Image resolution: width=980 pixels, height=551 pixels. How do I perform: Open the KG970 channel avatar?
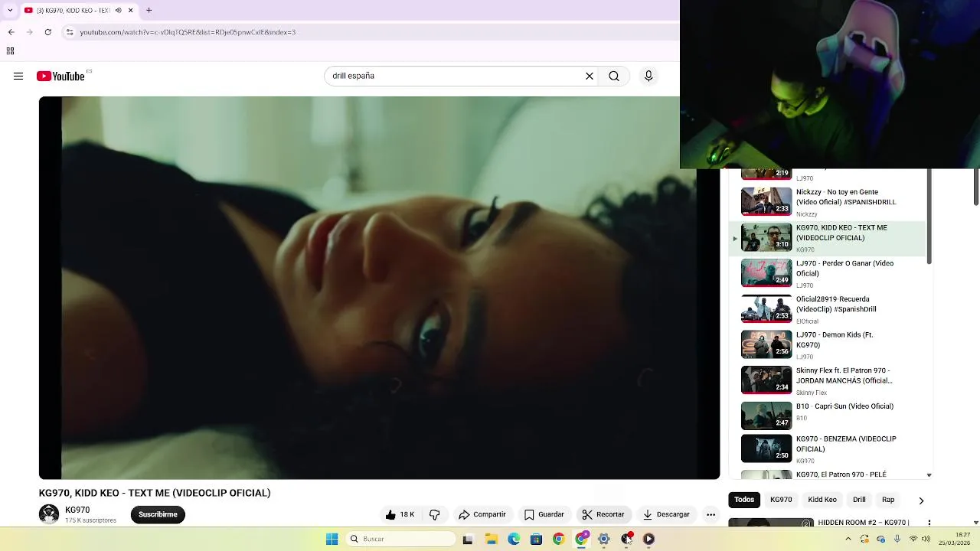point(49,514)
